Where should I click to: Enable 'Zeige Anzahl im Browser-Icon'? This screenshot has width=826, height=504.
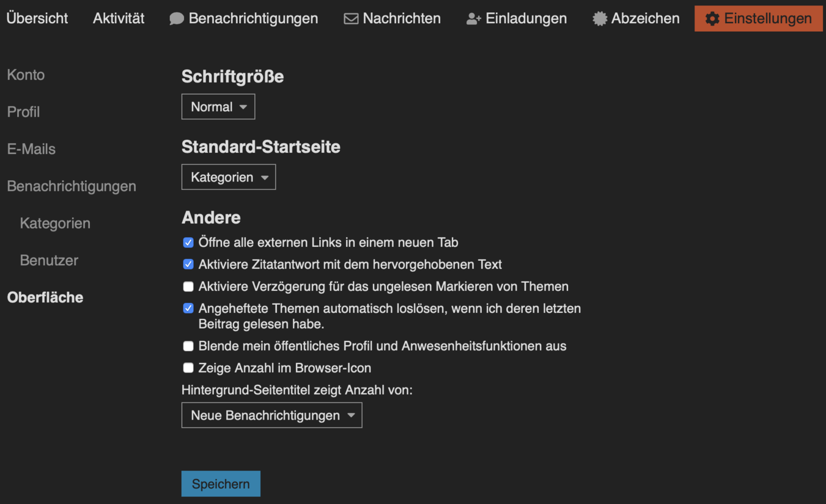click(x=188, y=368)
